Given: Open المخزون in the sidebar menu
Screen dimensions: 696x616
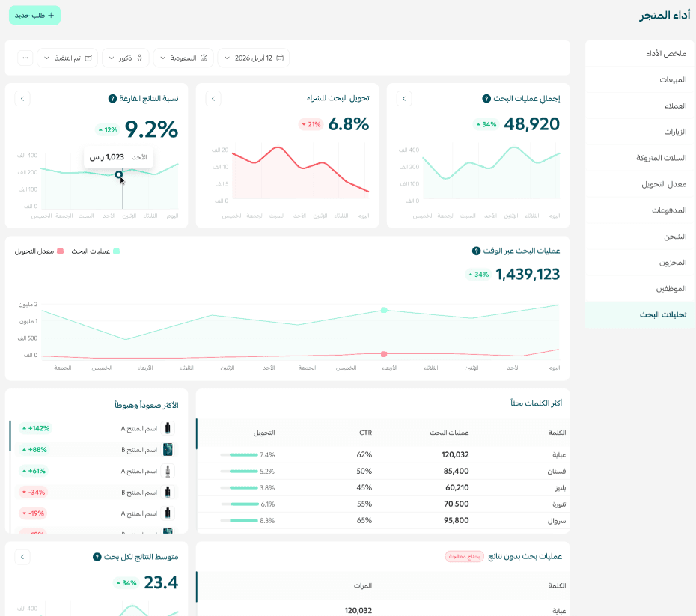Looking at the screenshot, I should (x=640, y=263).
